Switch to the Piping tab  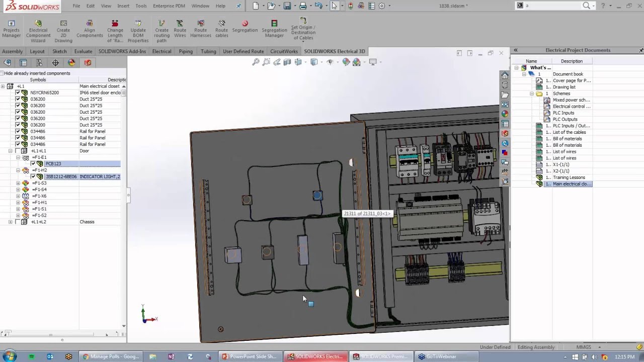(186, 51)
